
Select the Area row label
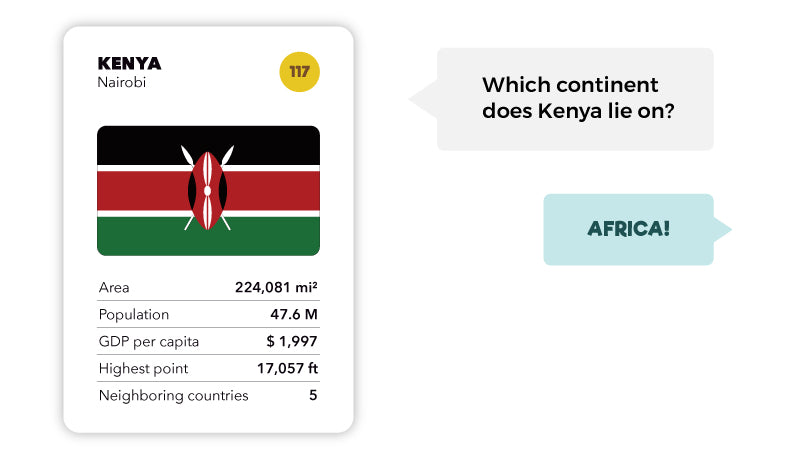114,288
